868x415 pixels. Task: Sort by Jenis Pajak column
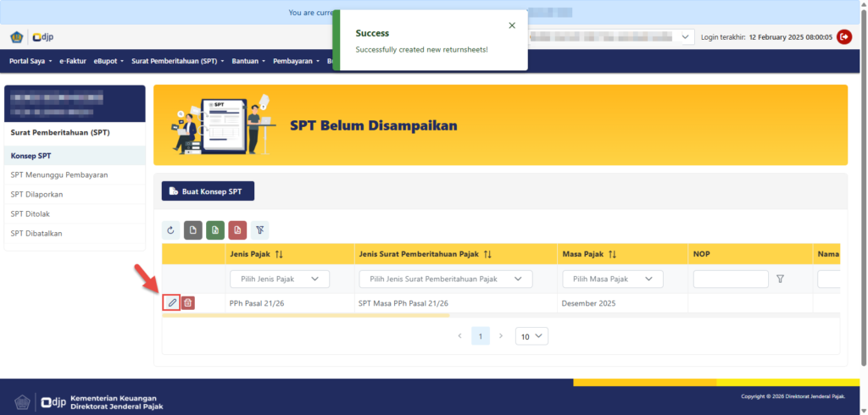point(279,254)
